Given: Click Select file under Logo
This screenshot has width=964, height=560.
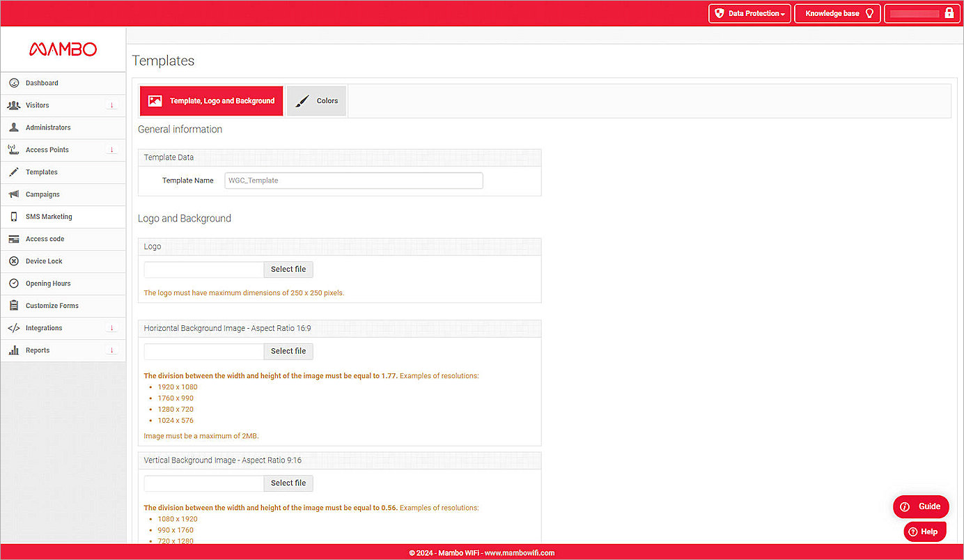Looking at the screenshot, I should 288,270.
